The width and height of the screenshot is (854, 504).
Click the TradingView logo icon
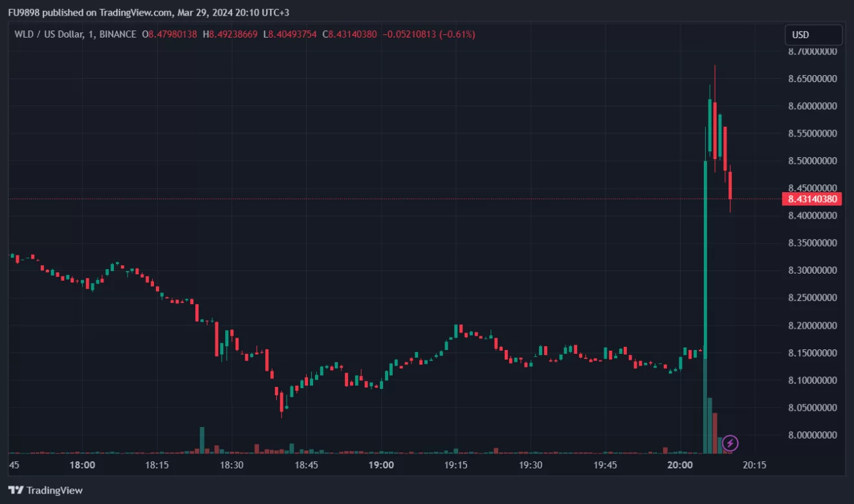tap(16, 490)
